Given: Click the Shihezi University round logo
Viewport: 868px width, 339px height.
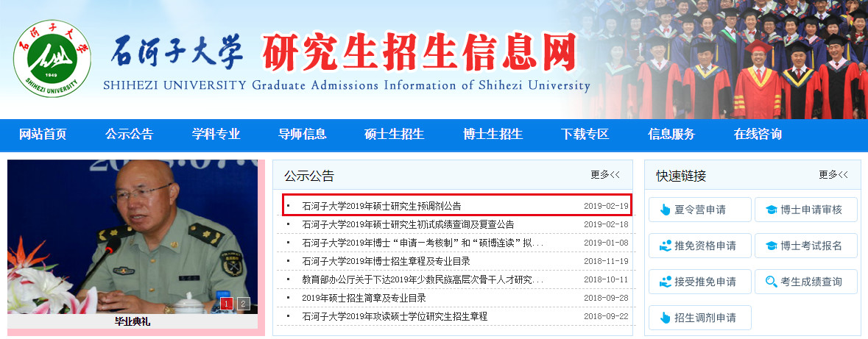Looking at the screenshot, I should 52,58.
